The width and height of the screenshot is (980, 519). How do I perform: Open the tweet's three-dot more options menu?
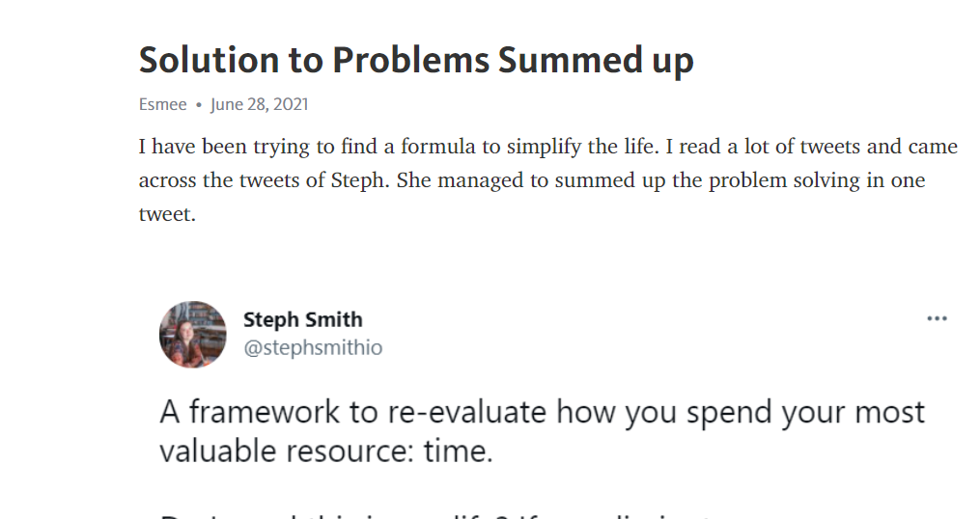tap(937, 318)
